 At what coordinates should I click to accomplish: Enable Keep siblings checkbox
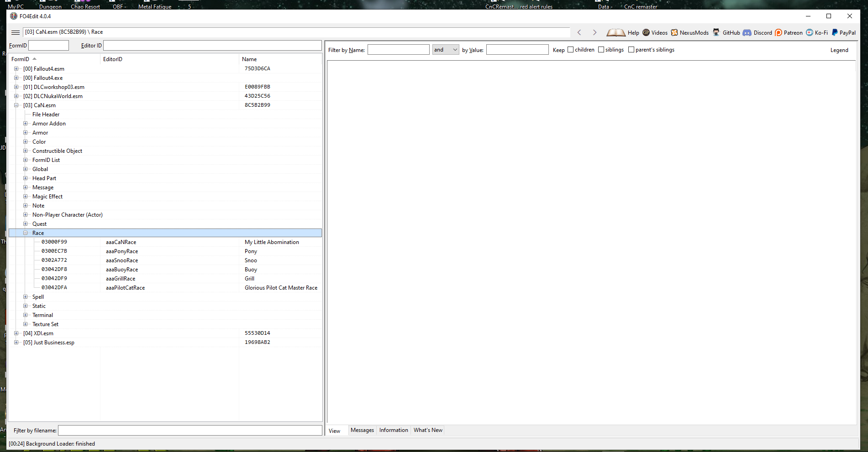601,50
